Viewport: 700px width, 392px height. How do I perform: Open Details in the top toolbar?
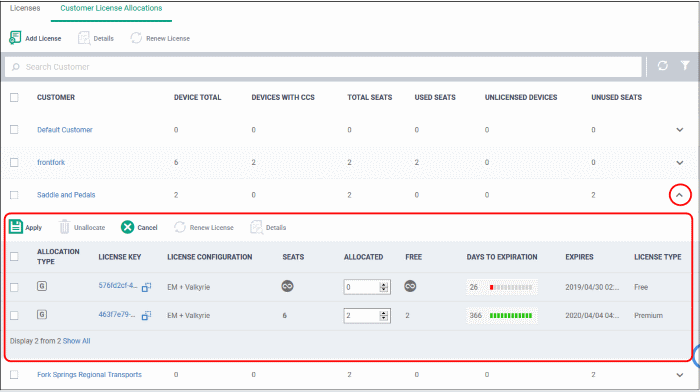[x=96, y=38]
